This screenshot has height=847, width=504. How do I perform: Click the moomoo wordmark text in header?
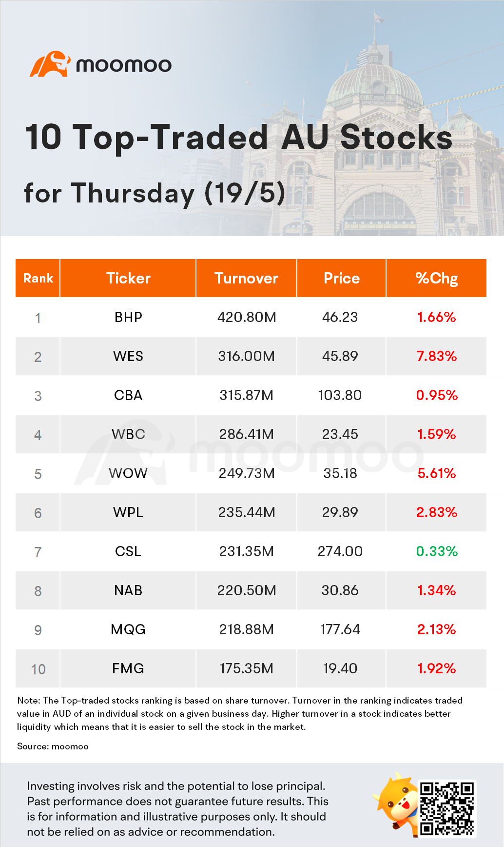124,65
